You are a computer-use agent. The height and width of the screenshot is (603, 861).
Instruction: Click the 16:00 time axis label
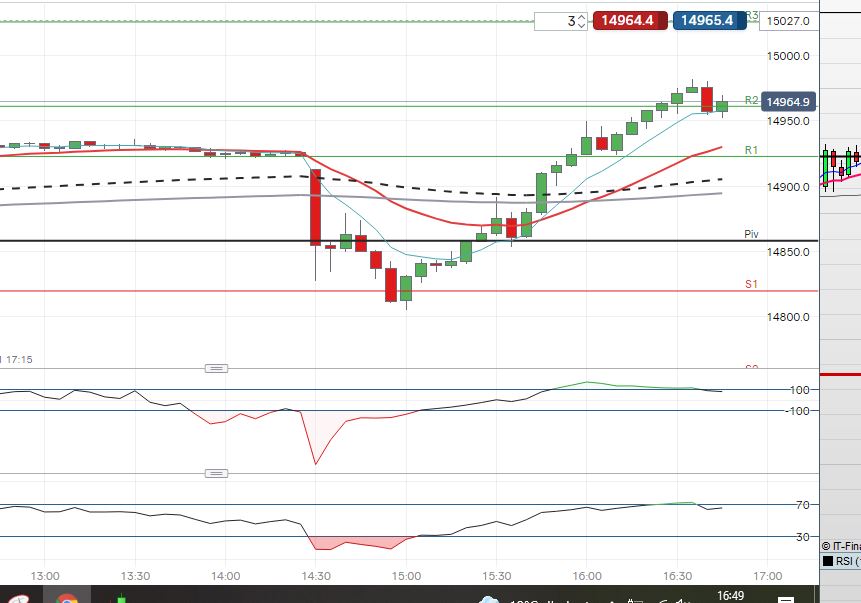coord(587,576)
